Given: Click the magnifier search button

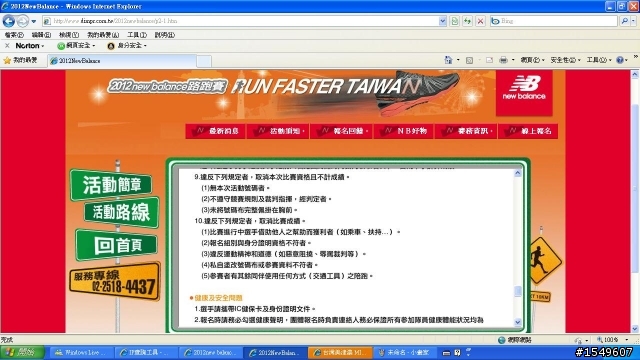Looking at the screenshot, I should [624, 21].
